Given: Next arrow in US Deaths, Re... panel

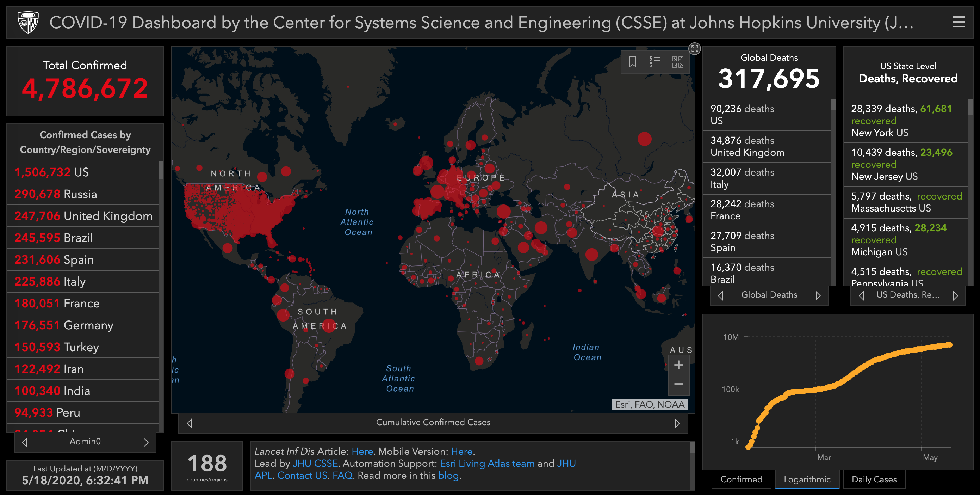Looking at the screenshot, I should (955, 295).
